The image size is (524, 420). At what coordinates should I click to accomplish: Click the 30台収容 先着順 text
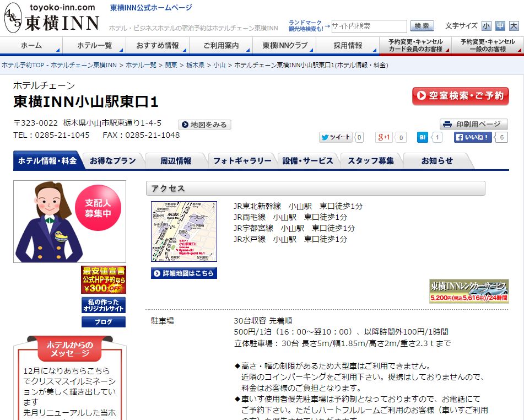[263, 321]
